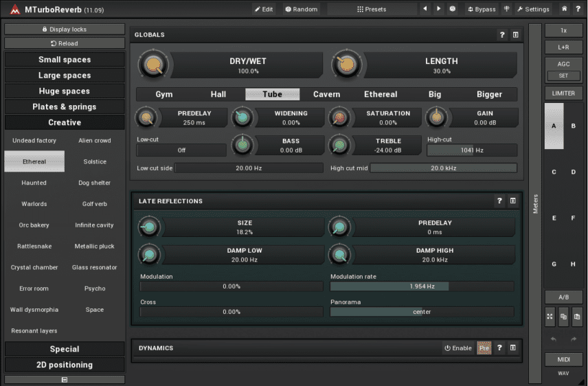This screenshot has height=386, width=588.
Task: Select the Big reverb type tab
Action: coord(435,94)
